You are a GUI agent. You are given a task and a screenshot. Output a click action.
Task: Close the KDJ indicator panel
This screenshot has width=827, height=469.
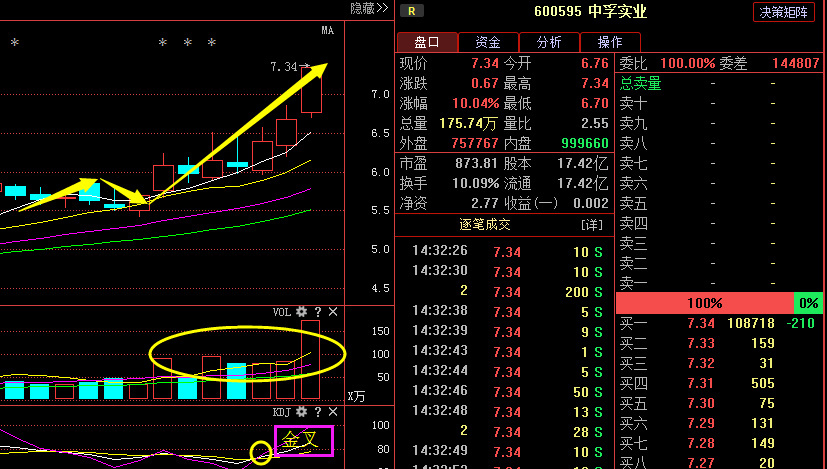[333, 411]
